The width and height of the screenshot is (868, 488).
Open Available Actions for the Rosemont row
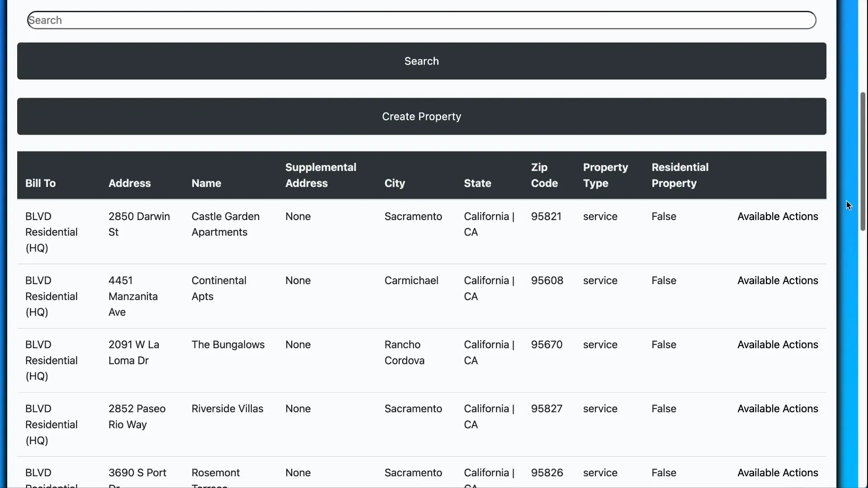click(778, 473)
